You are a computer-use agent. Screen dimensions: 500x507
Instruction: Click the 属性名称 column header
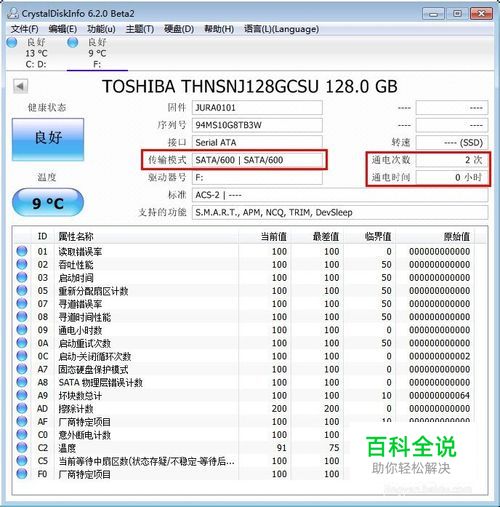pos(146,236)
